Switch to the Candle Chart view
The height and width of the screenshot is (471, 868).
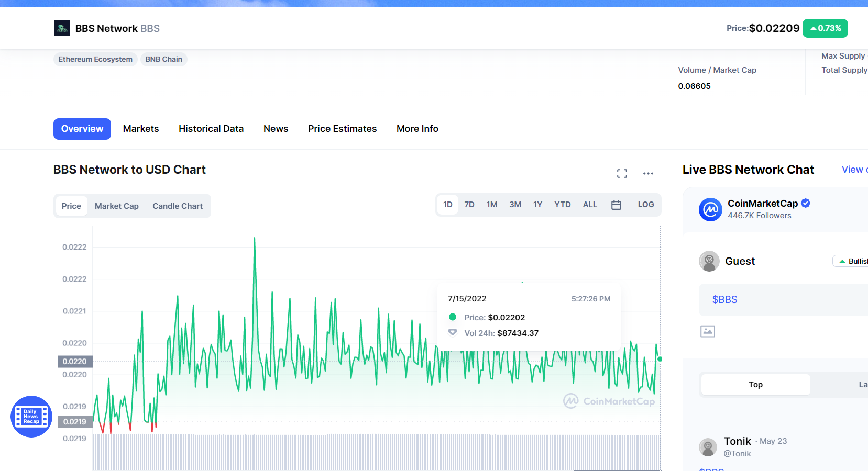[178, 206]
